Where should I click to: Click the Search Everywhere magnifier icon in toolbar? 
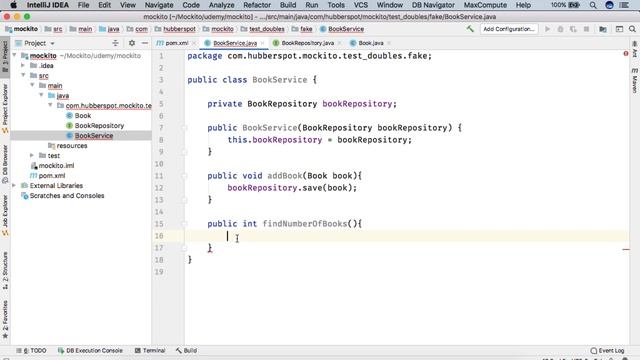pos(632,29)
